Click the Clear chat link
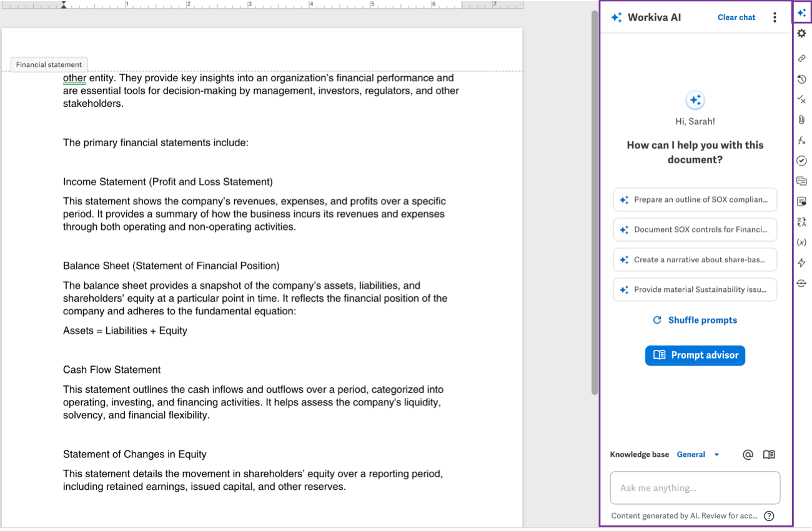This screenshot has width=812, height=531. 736,17
